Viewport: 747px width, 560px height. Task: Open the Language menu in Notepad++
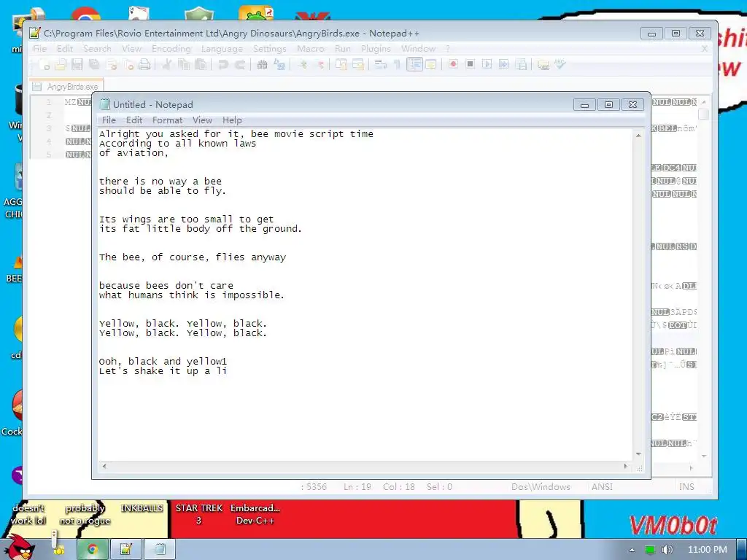point(222,49)
